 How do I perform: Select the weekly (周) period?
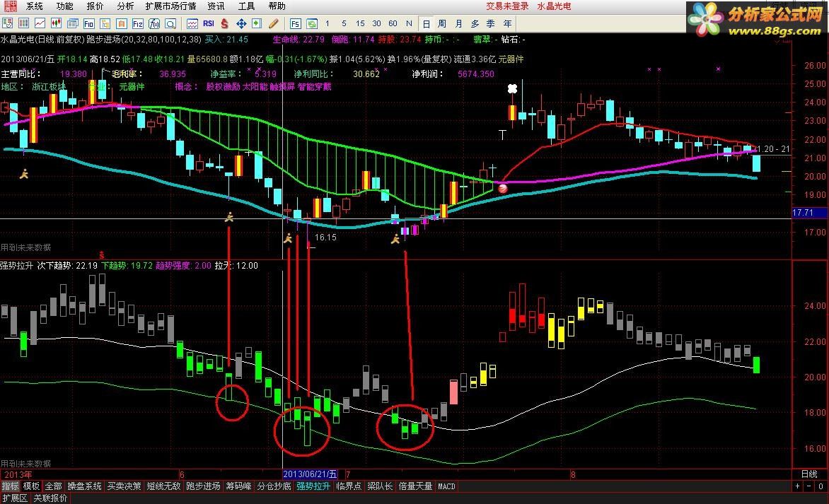coord(442,24)
